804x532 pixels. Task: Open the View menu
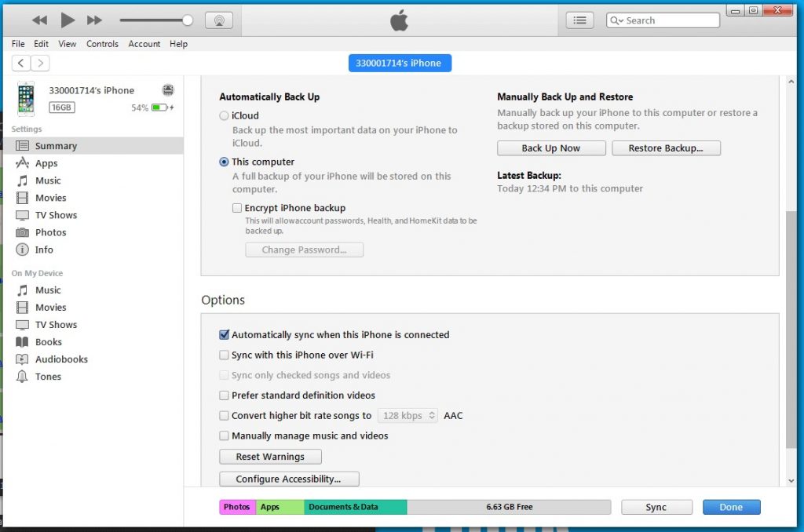[x=68, y=44]
